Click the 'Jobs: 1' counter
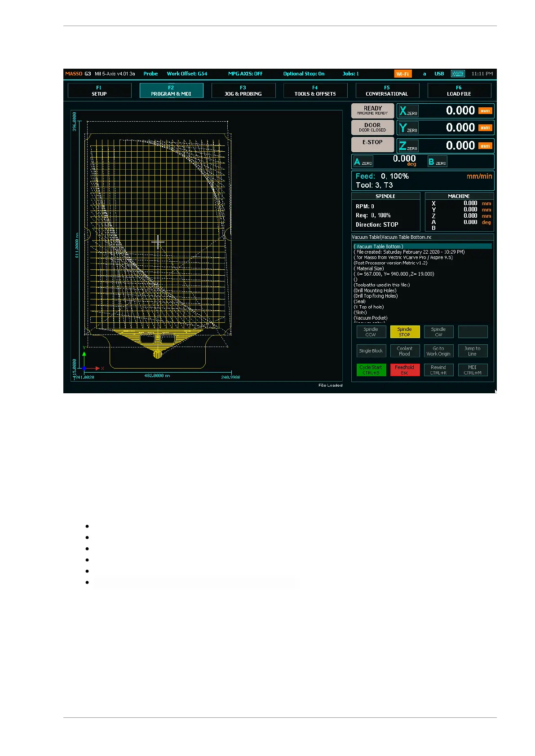Viewport: 535px width, 756px height. [x=351, y=74]
